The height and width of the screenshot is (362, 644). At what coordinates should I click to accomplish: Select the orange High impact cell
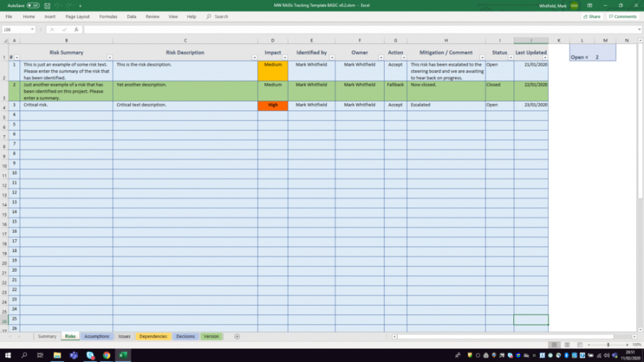tap(273, 106)
